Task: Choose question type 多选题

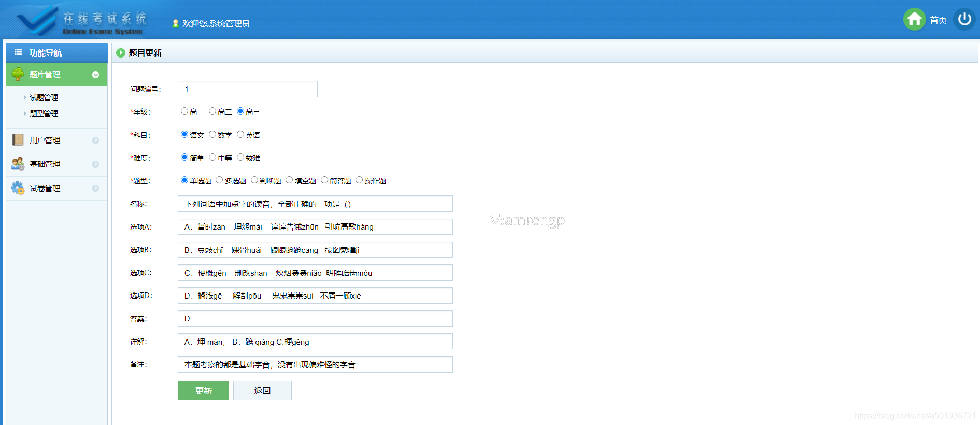Action: click(219, 180)
